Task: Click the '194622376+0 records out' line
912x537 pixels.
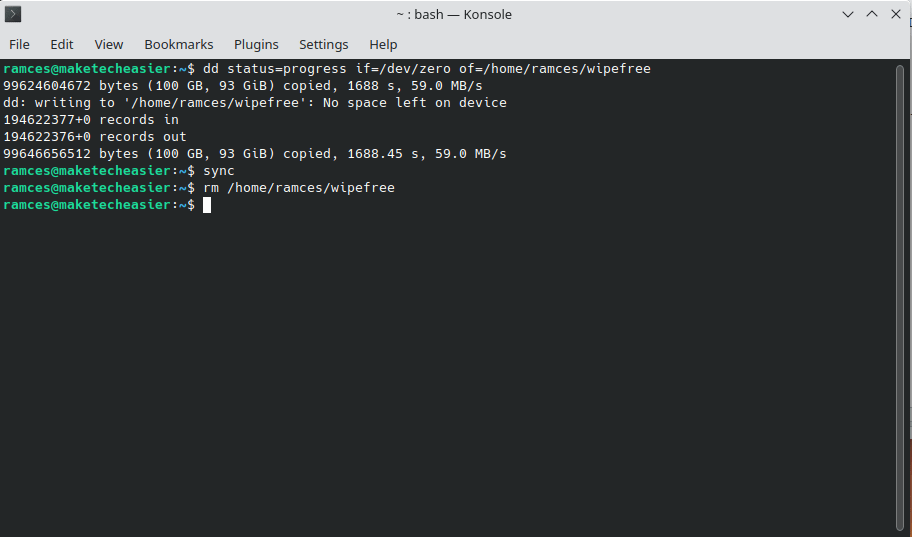Action: 95,137
